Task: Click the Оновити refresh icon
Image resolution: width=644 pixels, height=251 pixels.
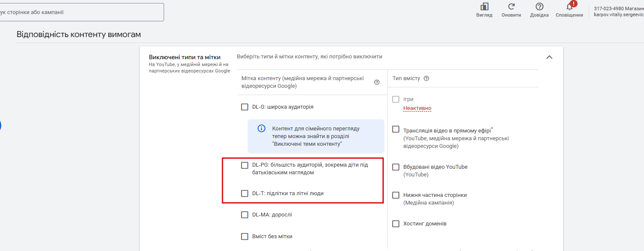Action: pyautogui.click(x=511, y=7)
